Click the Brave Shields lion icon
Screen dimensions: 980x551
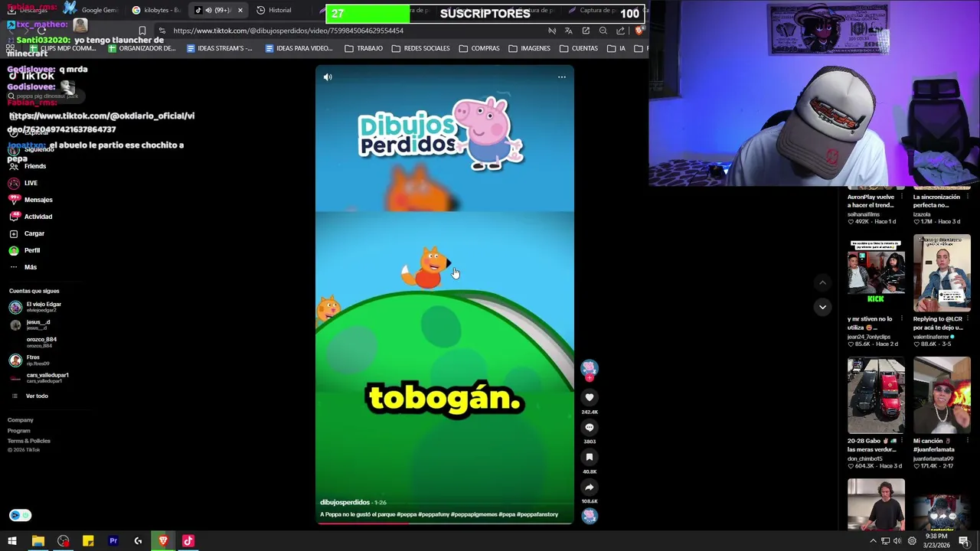click(639, 31)
